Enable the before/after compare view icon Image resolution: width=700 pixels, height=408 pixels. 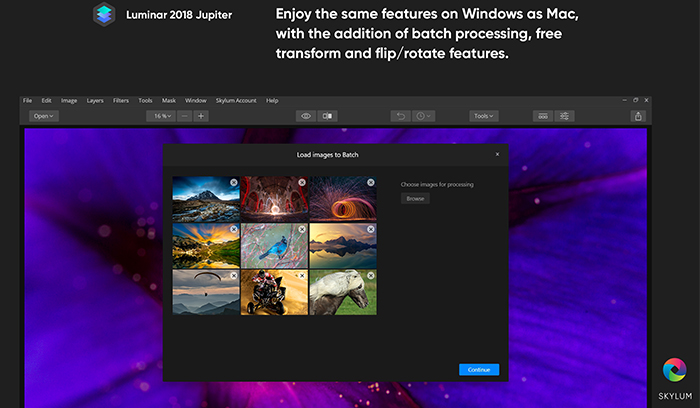point(327,116)
